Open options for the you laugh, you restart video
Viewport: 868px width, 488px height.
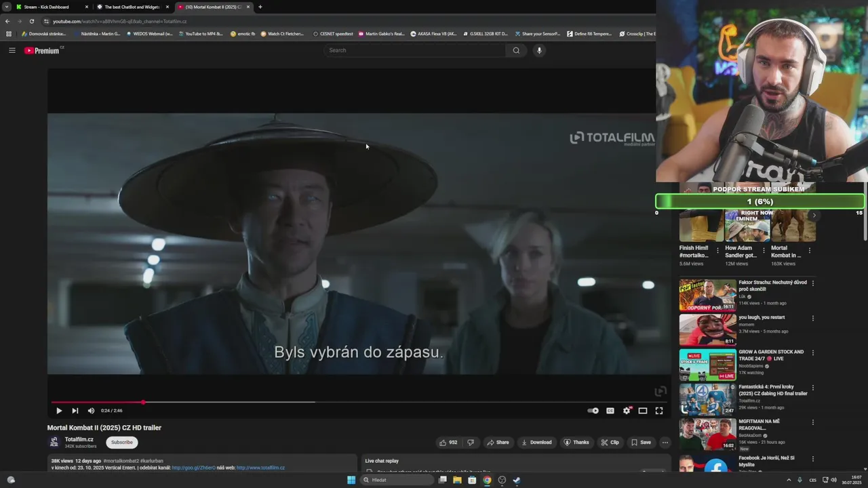click(x=812, y=318)
